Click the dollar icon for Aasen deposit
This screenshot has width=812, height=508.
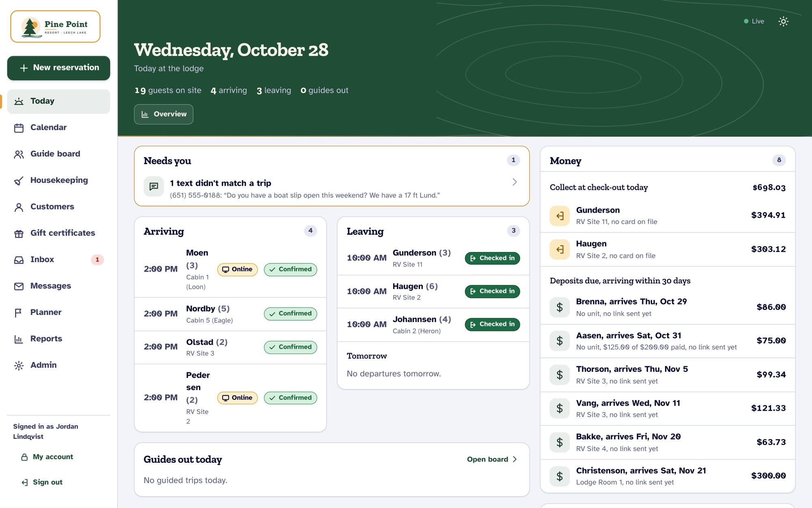point(560,341)
